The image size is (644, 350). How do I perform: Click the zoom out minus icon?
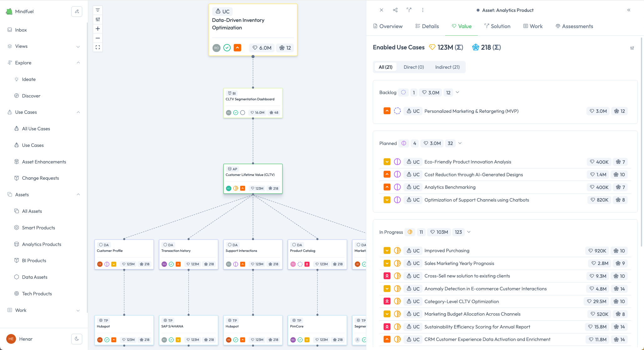98,38
